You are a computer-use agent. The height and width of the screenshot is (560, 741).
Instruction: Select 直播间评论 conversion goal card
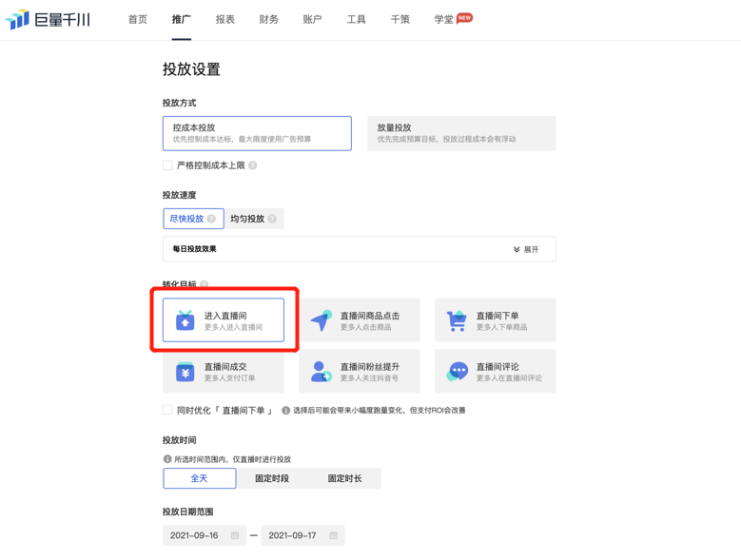(496, 371)
